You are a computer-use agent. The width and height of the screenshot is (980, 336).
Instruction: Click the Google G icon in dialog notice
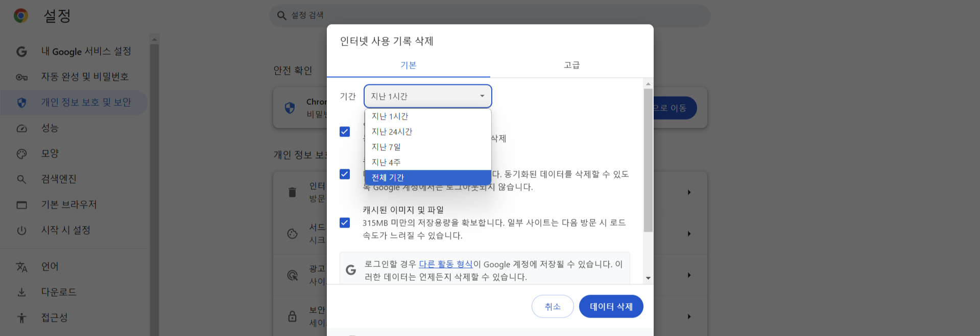coord(351,270)
